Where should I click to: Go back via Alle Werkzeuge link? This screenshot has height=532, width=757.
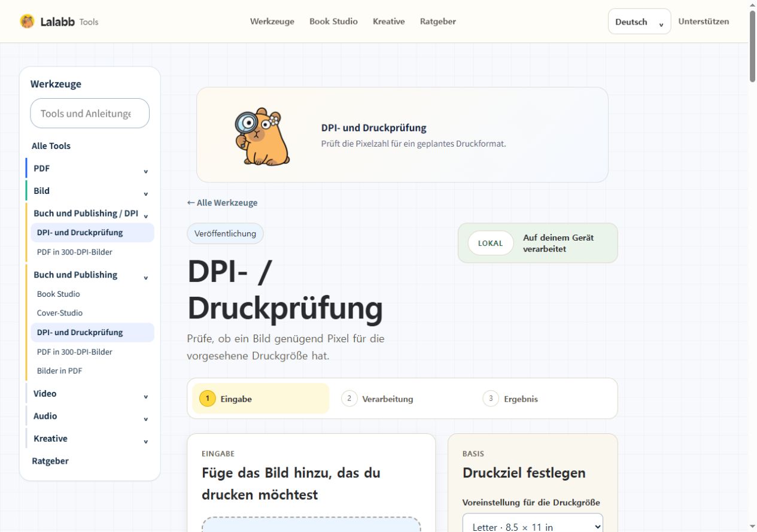pos(222,203)
